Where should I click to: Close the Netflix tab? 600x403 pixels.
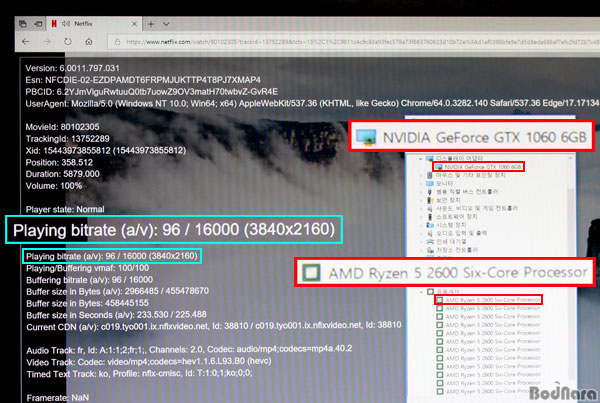[134, 24]
